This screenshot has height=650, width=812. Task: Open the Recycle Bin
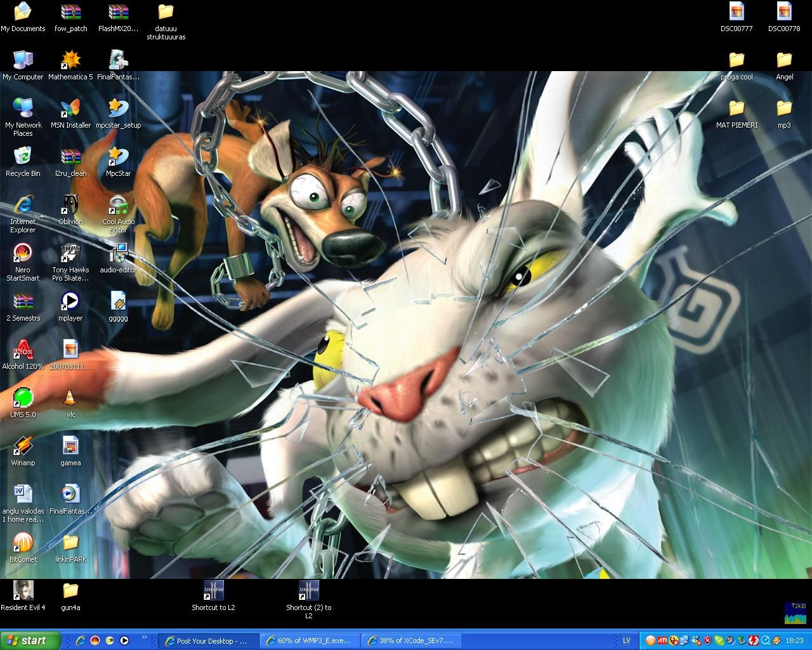(23, 162)
